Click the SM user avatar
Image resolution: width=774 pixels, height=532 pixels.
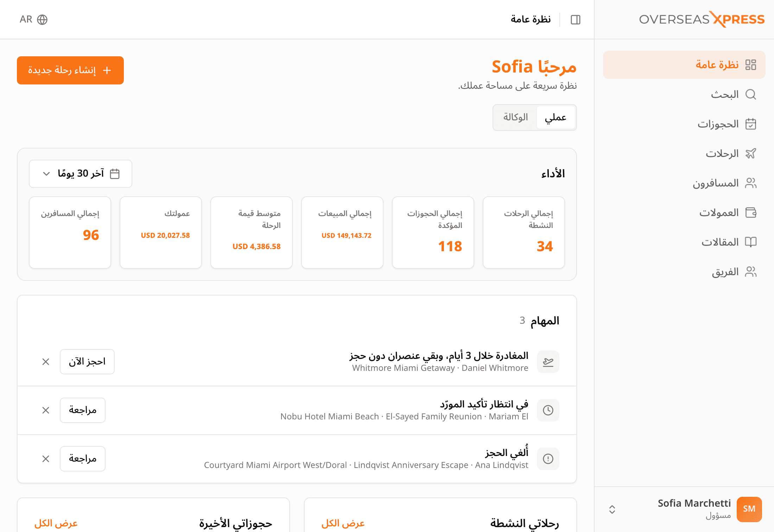click(x=749, y=509)
